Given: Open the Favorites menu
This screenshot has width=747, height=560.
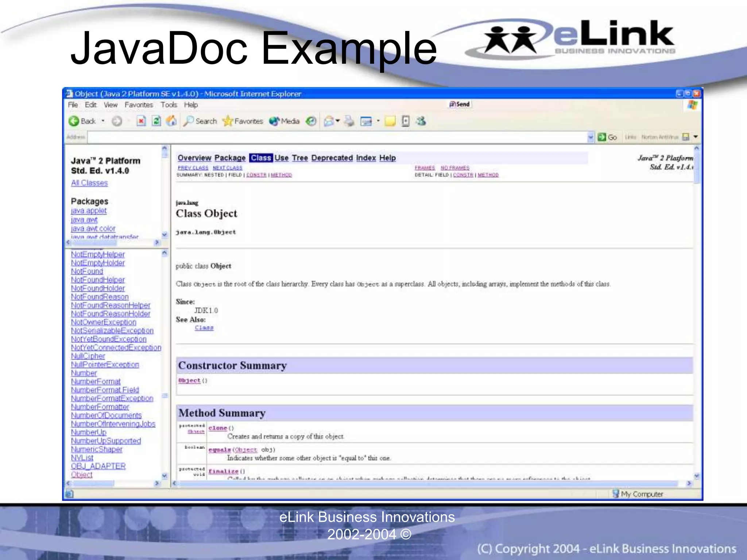Looking at the screenshot, I should pyautogui.click(x=139, y=105).
